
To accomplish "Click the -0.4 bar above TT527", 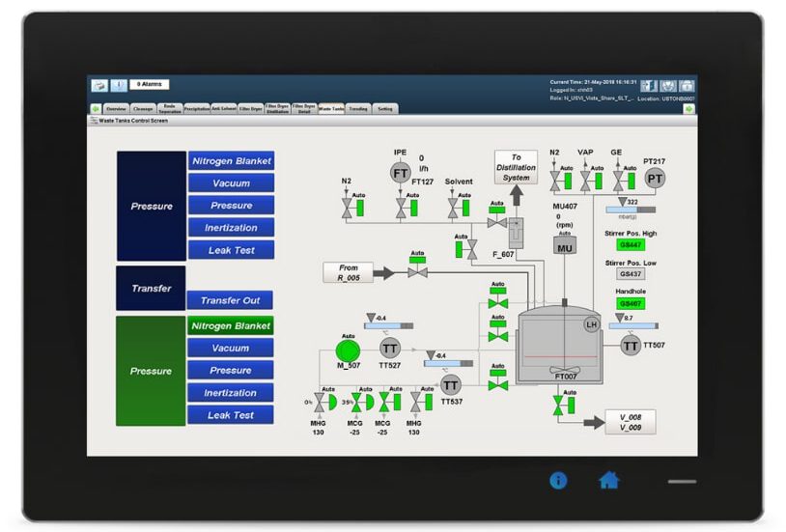I will tap(388, 326).
